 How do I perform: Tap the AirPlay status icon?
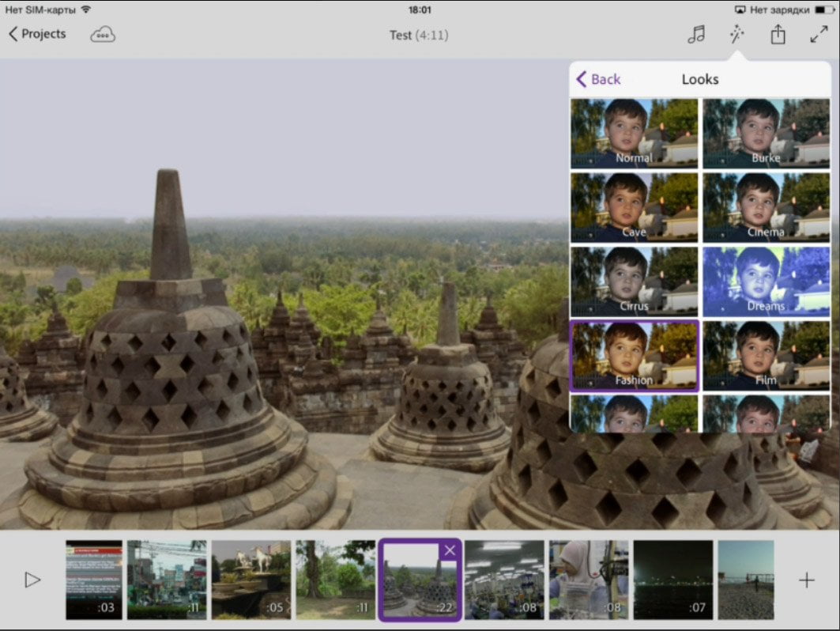click(x=740, y=9)
